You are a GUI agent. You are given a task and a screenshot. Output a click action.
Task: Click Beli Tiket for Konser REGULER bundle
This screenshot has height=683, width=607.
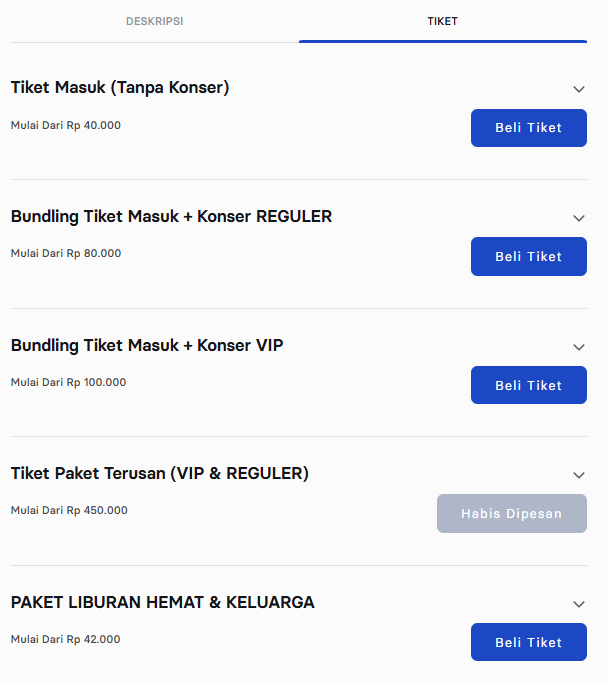click(528, 257)
